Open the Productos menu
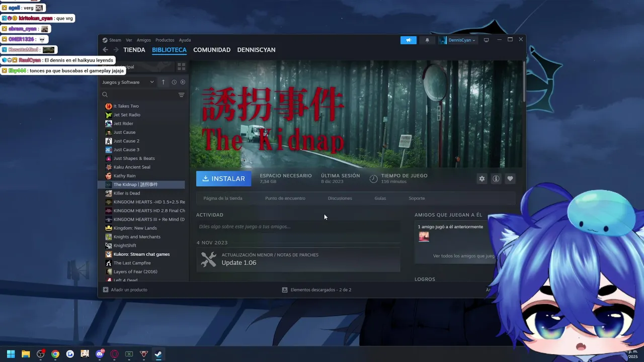Image resolution: width=644 pixels, height=362 pixels. [165, 40]
